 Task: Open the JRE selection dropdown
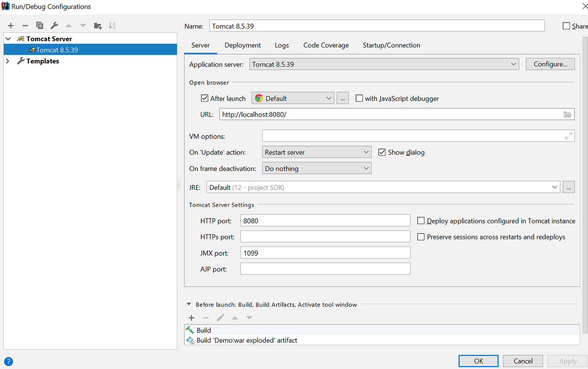[x=554, y=187]
